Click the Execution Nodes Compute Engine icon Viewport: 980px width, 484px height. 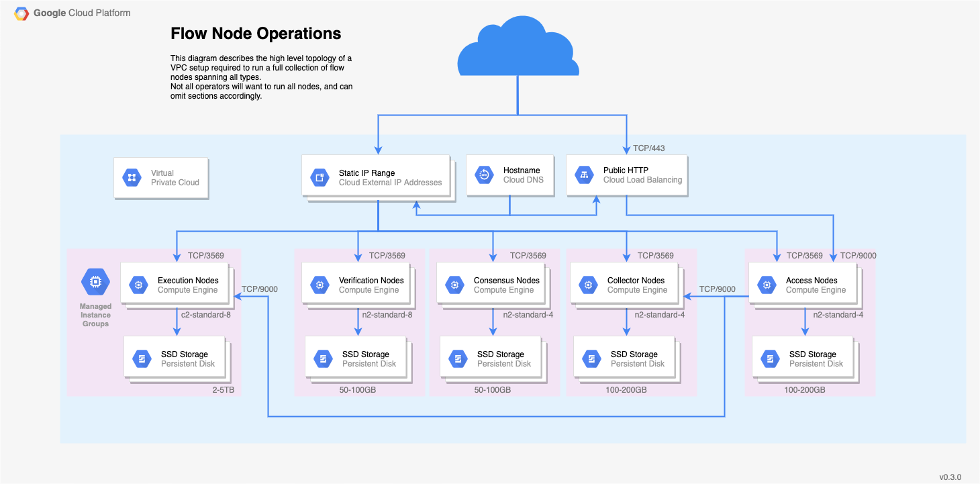click(138, 285)
